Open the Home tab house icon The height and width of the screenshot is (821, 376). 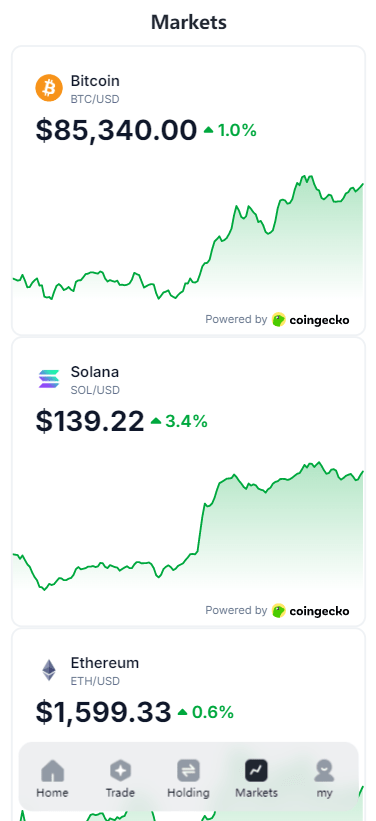[x=52, y=771]
